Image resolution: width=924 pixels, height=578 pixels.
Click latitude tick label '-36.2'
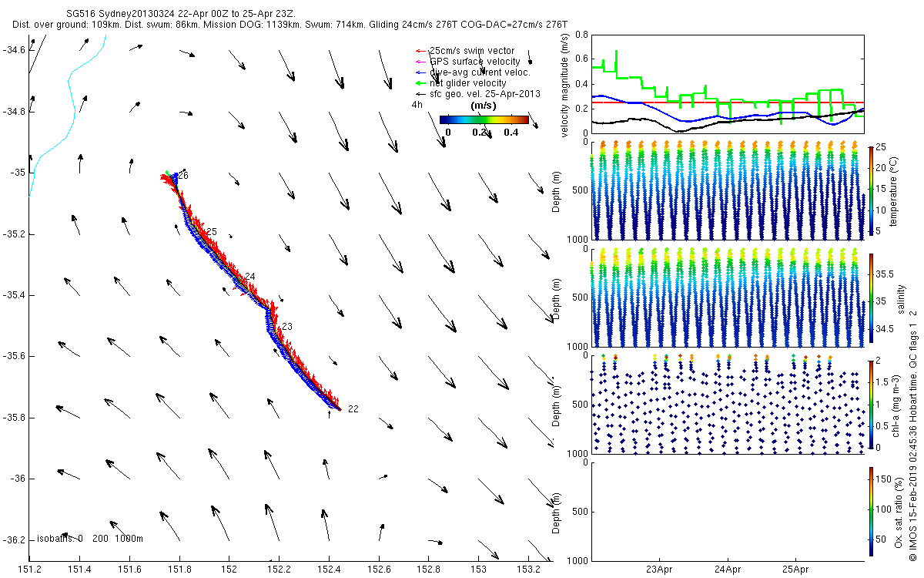click(13, 540)
